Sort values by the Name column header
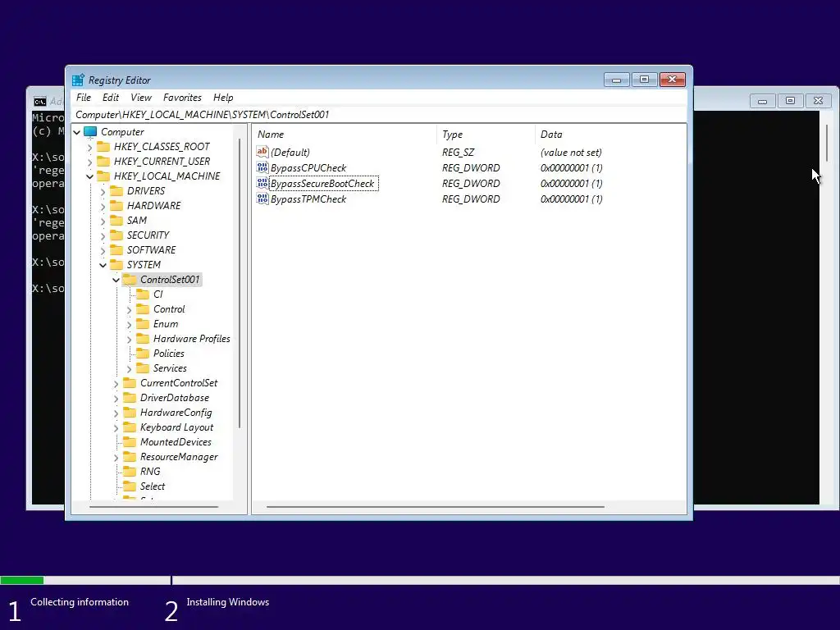Screen dimensions: 840x630 [x=344, y=135]
